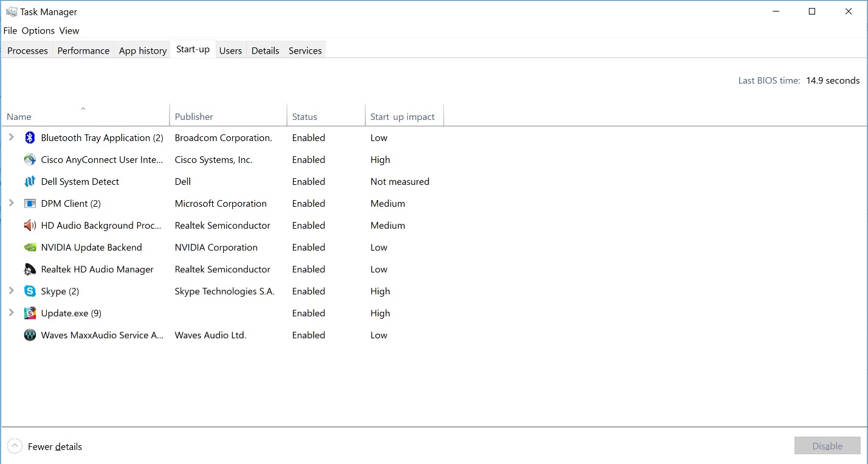Sort by the Name column header

point(86,114)
